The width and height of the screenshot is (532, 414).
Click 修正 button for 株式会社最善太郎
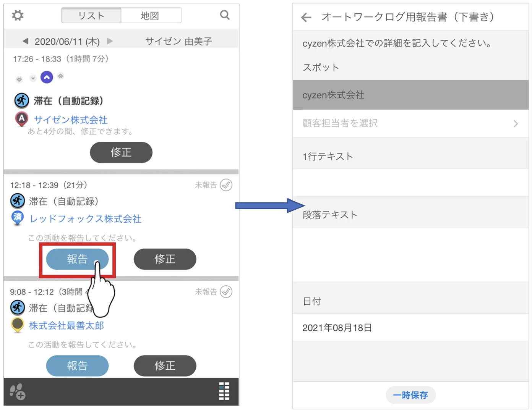click(x=165, y=366)
